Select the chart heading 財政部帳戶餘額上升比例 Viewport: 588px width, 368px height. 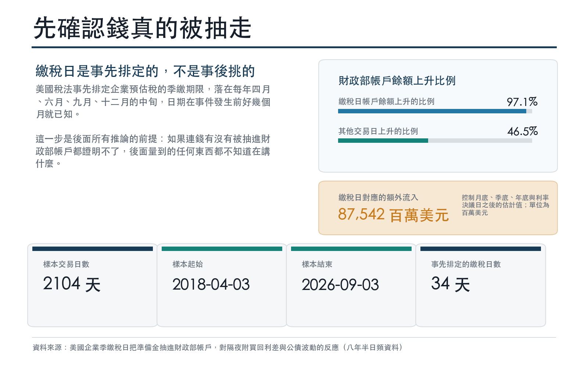[397, 81]
